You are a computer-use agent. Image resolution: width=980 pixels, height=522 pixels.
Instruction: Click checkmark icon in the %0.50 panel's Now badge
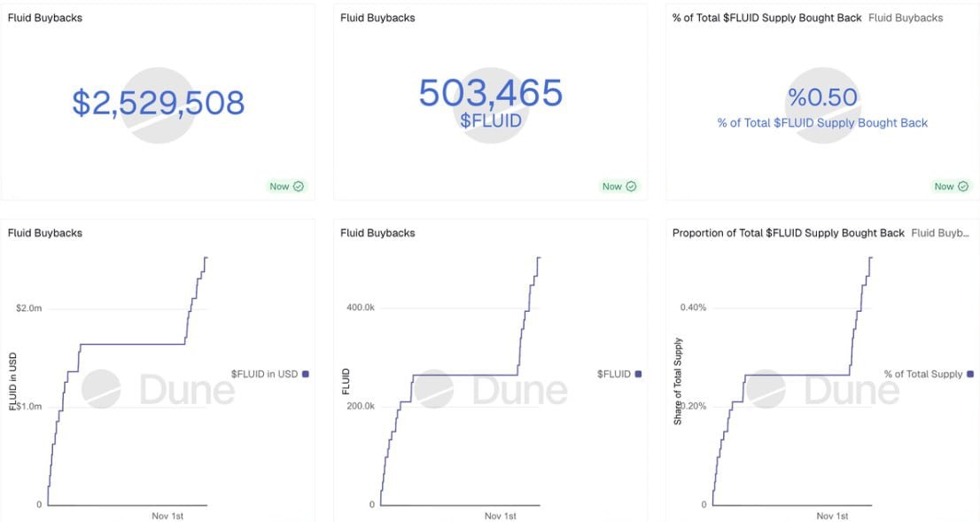(964, 186)
